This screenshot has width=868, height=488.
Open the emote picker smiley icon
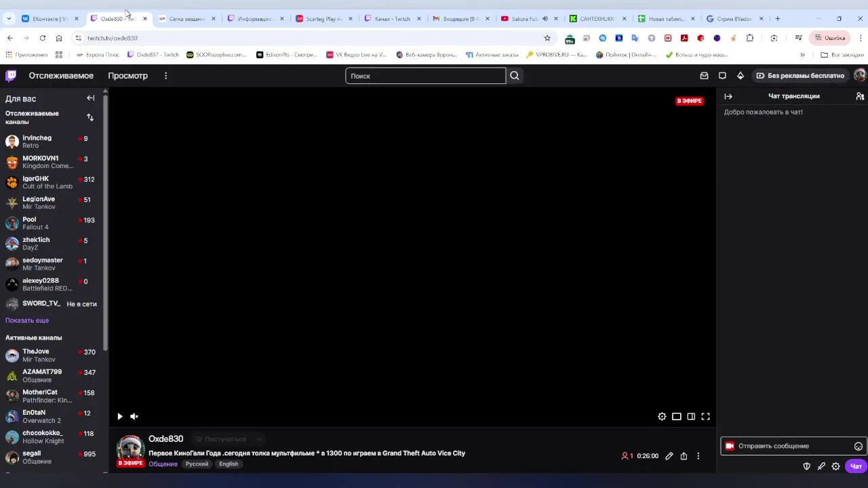click(859, 446)
